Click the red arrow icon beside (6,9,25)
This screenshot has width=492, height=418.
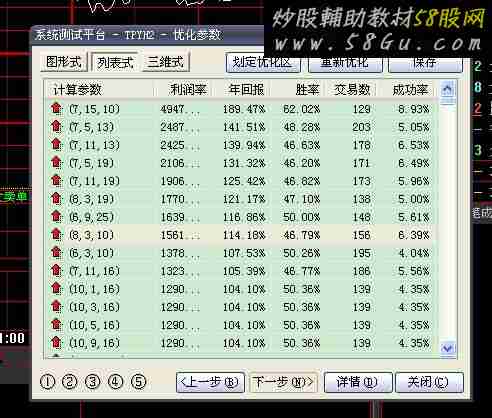(56, 217)
